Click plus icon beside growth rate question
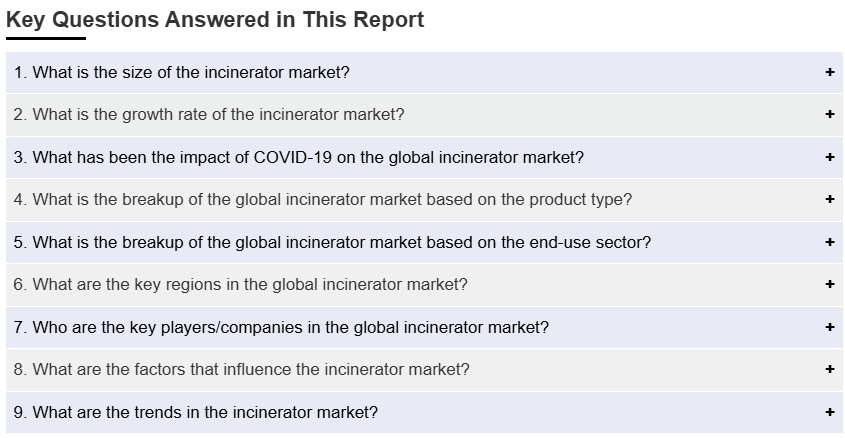845x438 pixels. point(829,114)
